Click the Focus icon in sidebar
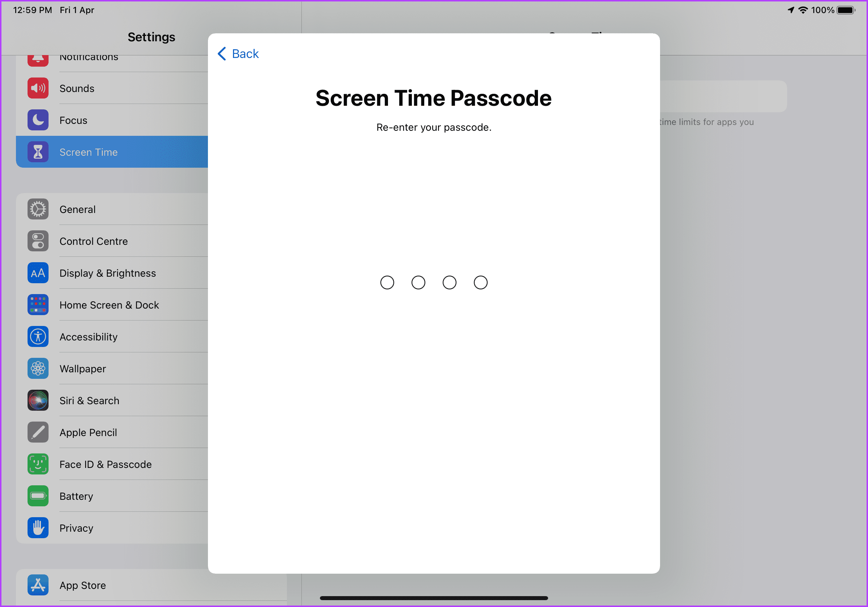The image size is (868, 607). [x=38, y=120]
